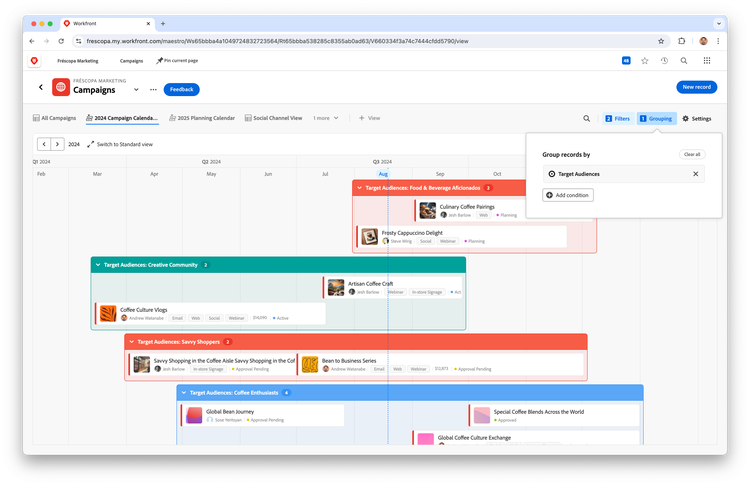Collapse the Food & Beverage Aficionados group

click(360, 188)
